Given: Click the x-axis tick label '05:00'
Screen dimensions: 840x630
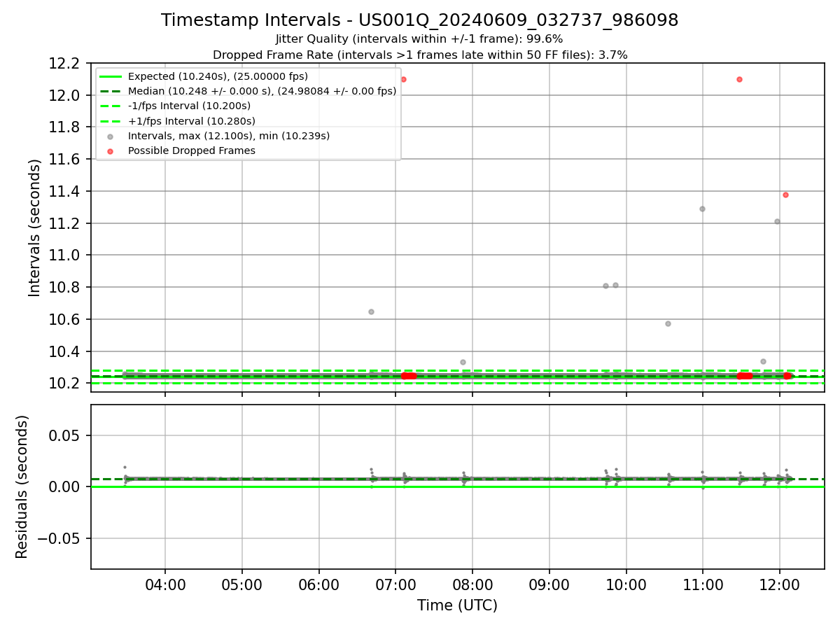Looking at the screenshot, I should pyautogui.click(x=241, y=584).
